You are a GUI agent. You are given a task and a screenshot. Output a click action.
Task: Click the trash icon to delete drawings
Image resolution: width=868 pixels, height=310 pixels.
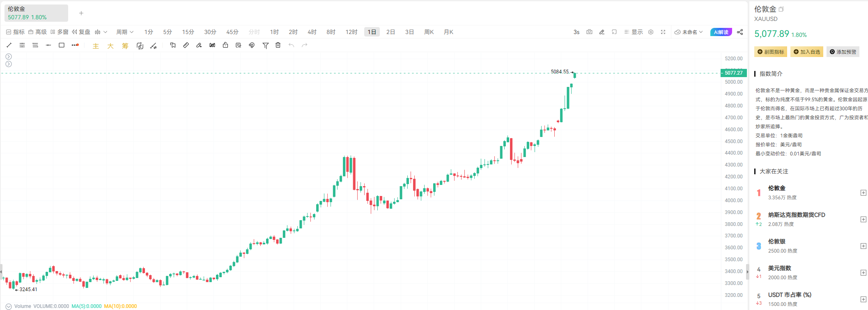pyautogui.click(x=278, y=45)
